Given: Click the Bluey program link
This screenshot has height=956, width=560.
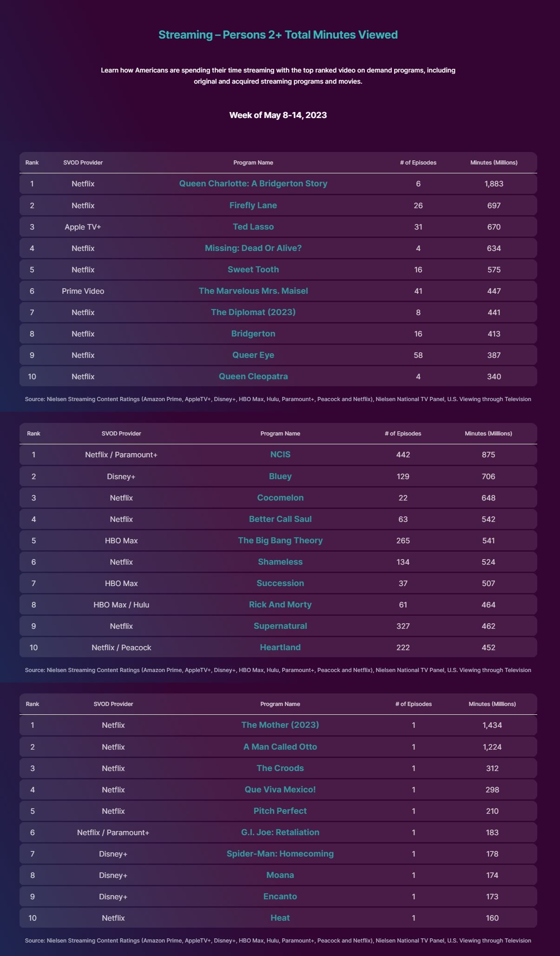Looking at the screenshot, I should tap(280, 476).
